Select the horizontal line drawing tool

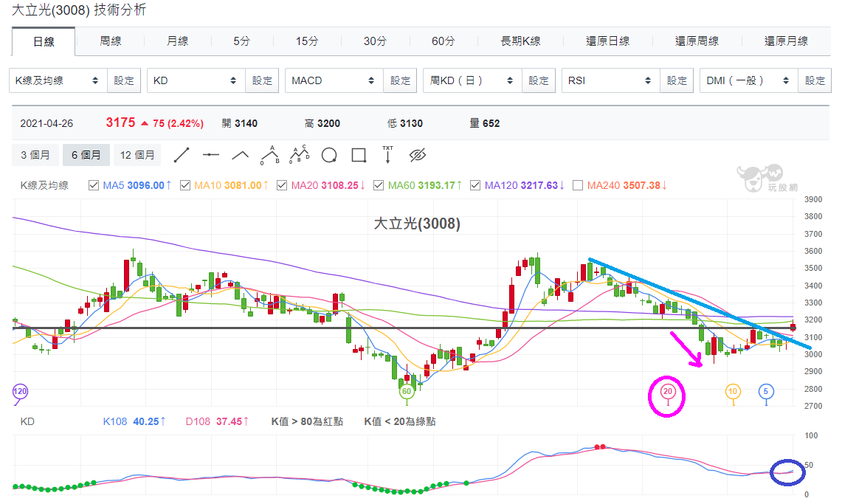pyautogui.click(x=211, y=155)
